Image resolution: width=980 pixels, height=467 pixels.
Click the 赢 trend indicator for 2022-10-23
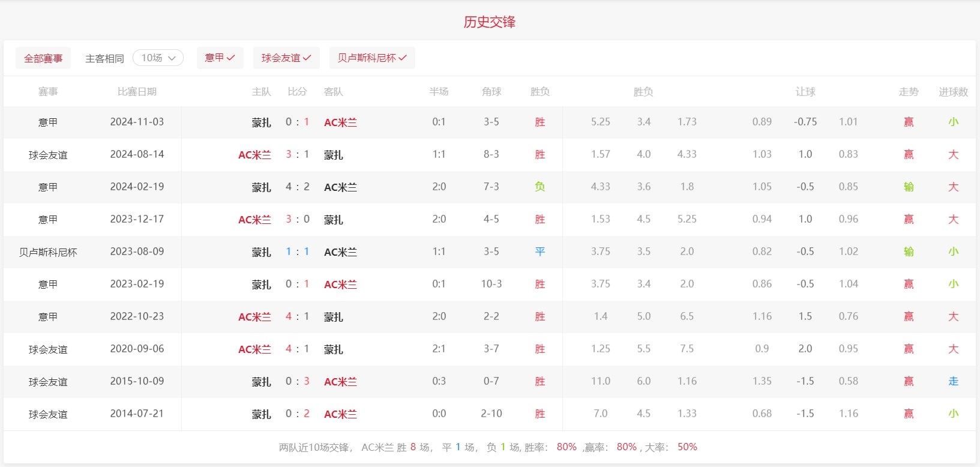pos(909,316)
